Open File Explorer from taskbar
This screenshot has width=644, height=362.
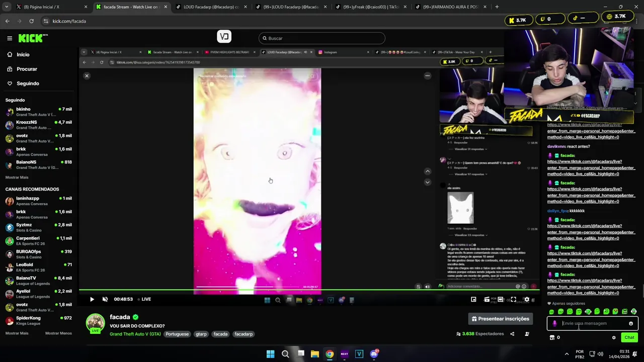[x=315, y=354]
